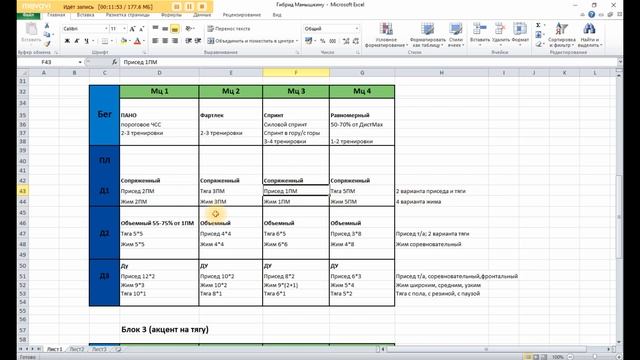Screen dimensions: 640x360
Task: Open the font size 11 dropdown
Action: (124, 29)
